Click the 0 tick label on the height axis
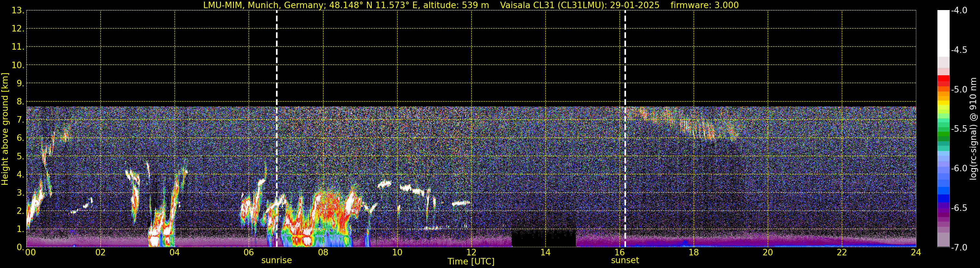The width and height of the screenshot is (980, 268). click(x=20, y=247)
